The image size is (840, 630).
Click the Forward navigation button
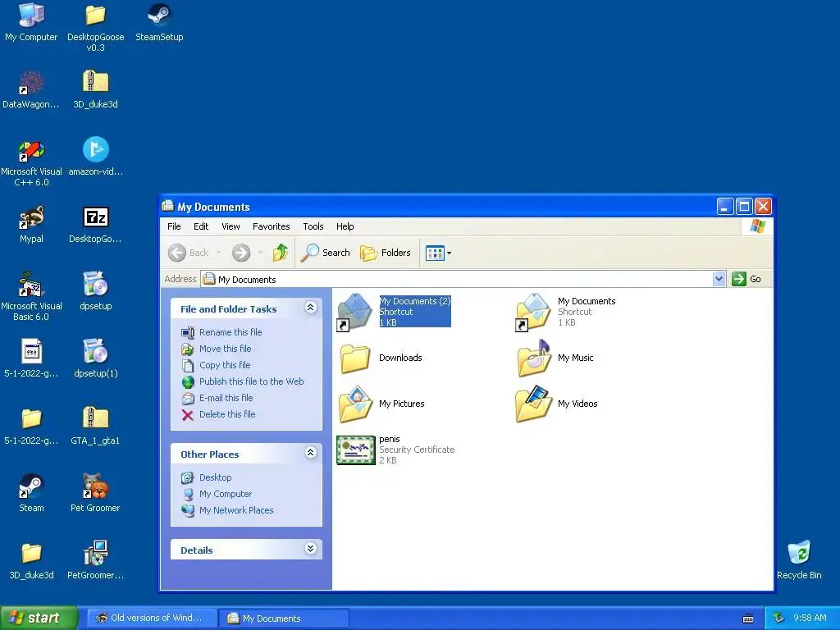tap(241, 253)
